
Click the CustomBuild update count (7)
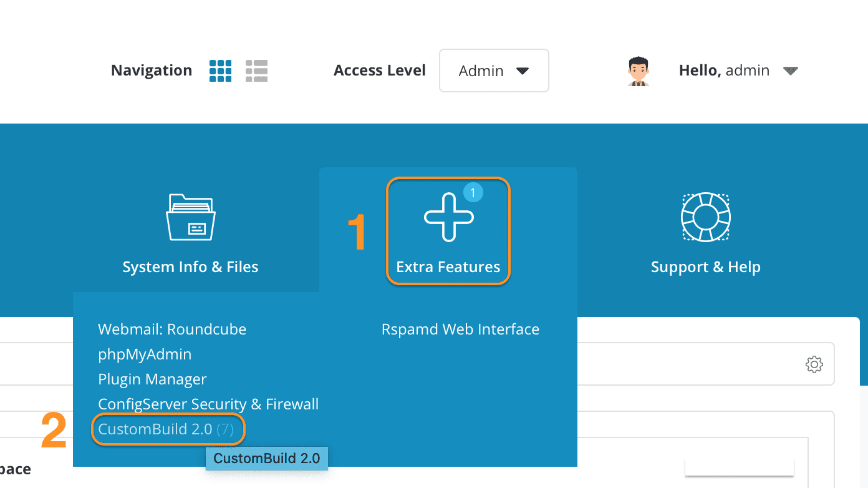[x=225, y=429]
